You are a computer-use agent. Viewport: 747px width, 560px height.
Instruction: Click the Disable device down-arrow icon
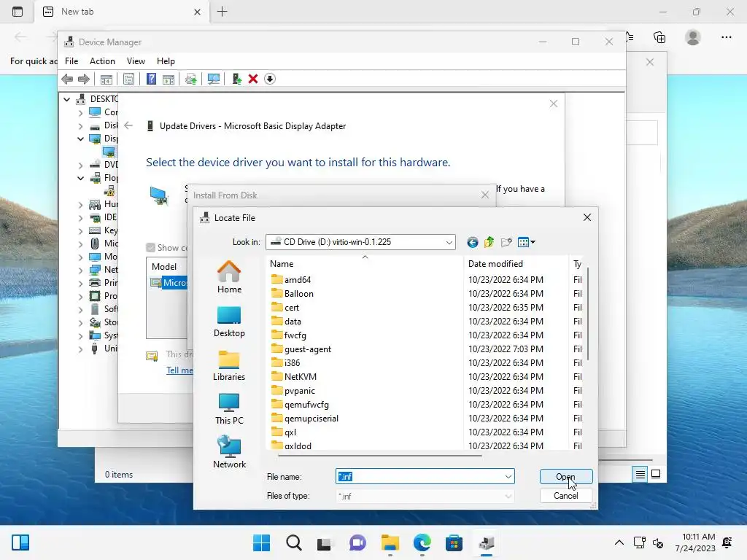pyautogui.click(x=270, y=79)
